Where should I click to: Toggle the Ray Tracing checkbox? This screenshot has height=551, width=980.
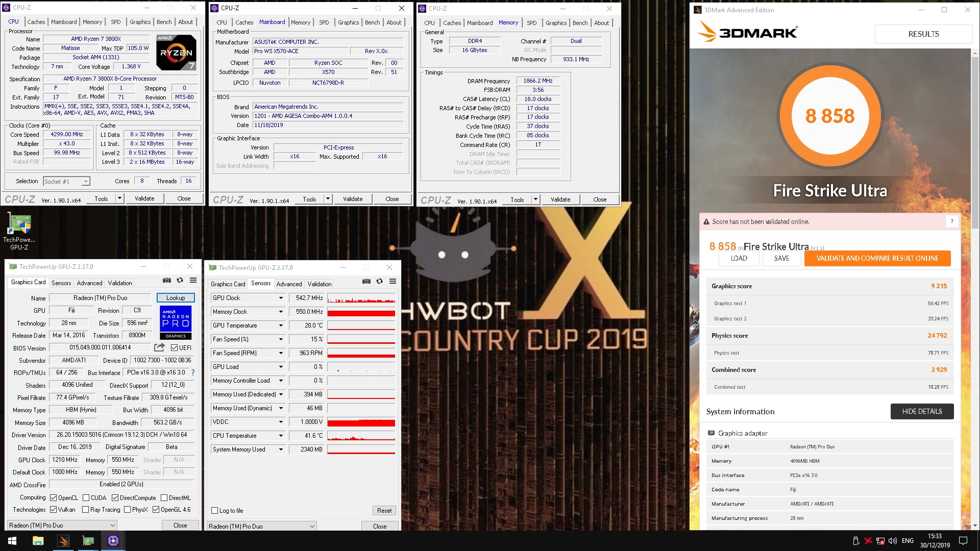86,510
